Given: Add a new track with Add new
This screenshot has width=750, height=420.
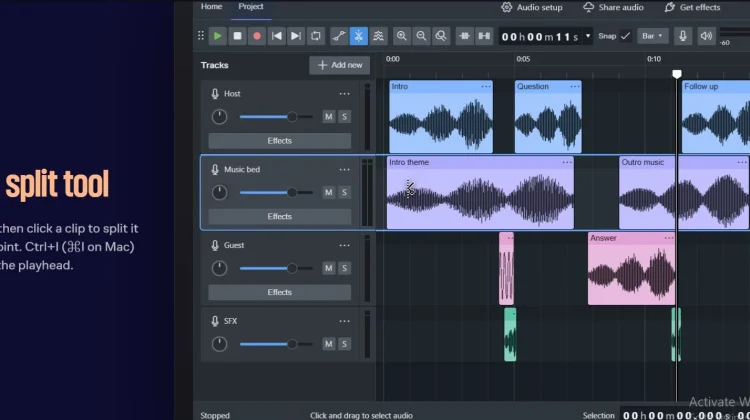Looking at the screenshot, I should [x=340, y=65].
